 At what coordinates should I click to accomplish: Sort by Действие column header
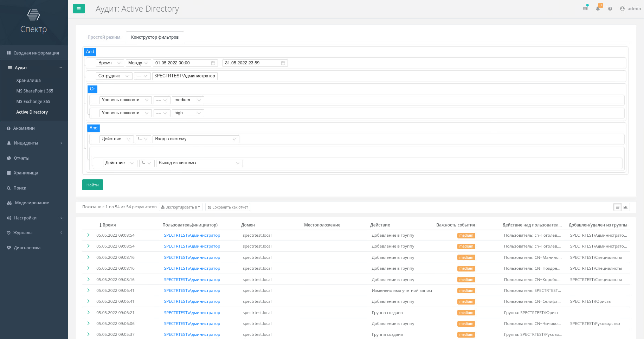coord(380,225)
